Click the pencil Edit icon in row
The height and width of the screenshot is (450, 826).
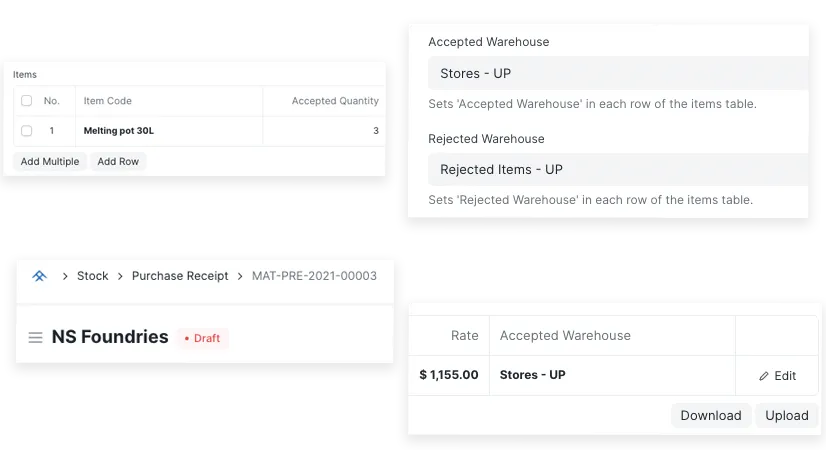click(764, 376)
